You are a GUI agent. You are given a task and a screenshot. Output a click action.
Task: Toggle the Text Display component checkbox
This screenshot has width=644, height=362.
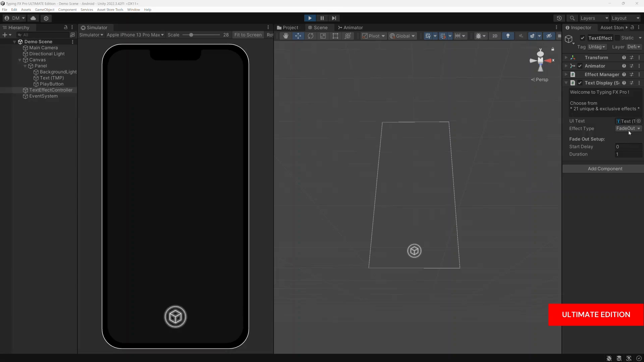pyautogui.click(x=580, y=83)
